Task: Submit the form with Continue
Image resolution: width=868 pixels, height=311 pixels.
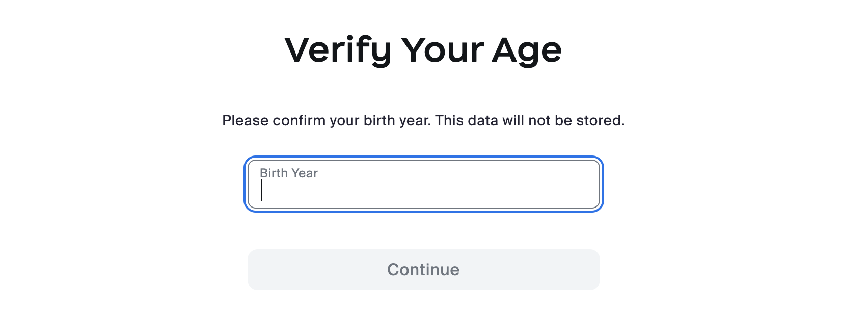Action: pyautogui.click(x=423, y=270)
